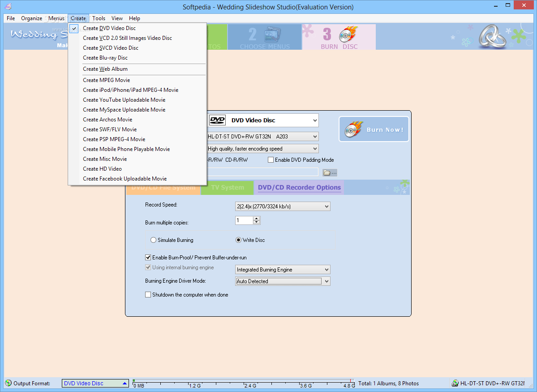Choose Create VCD 2.0 Still Images Video Disc
537x392 pixels.
coord(137,38)
